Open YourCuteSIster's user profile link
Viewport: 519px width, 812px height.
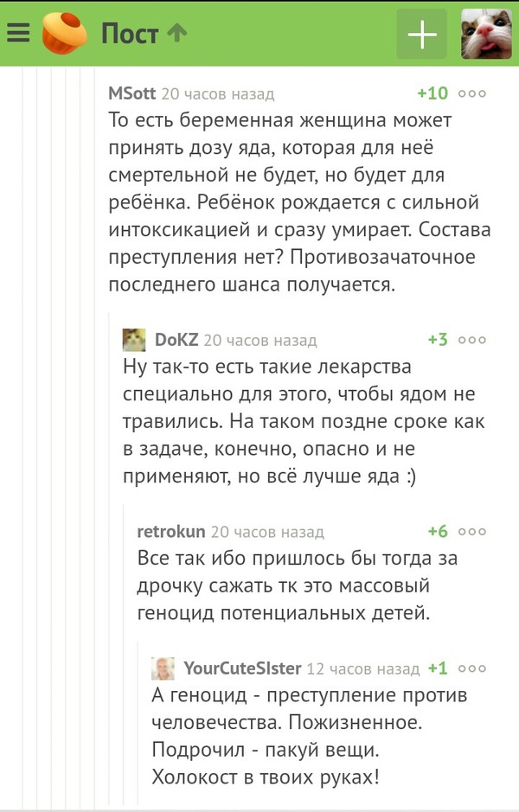point(242,668)
